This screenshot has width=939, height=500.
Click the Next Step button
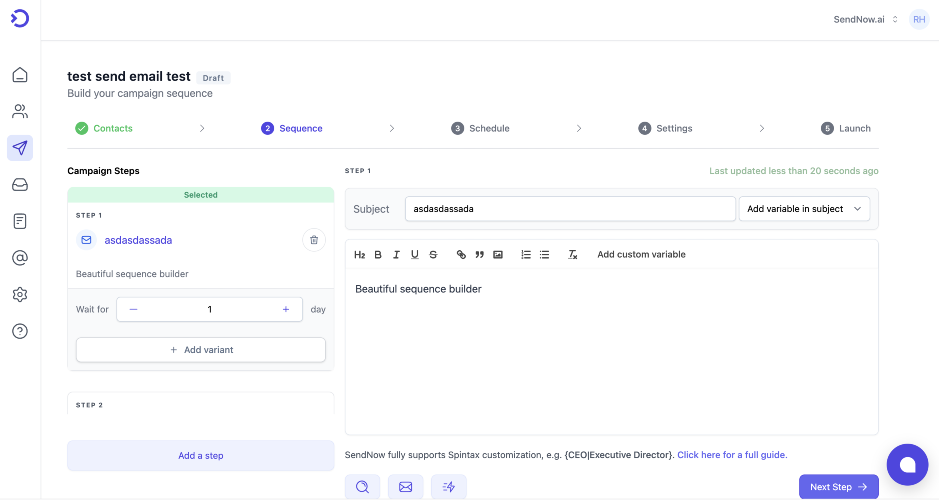click(x=838, y=487)
